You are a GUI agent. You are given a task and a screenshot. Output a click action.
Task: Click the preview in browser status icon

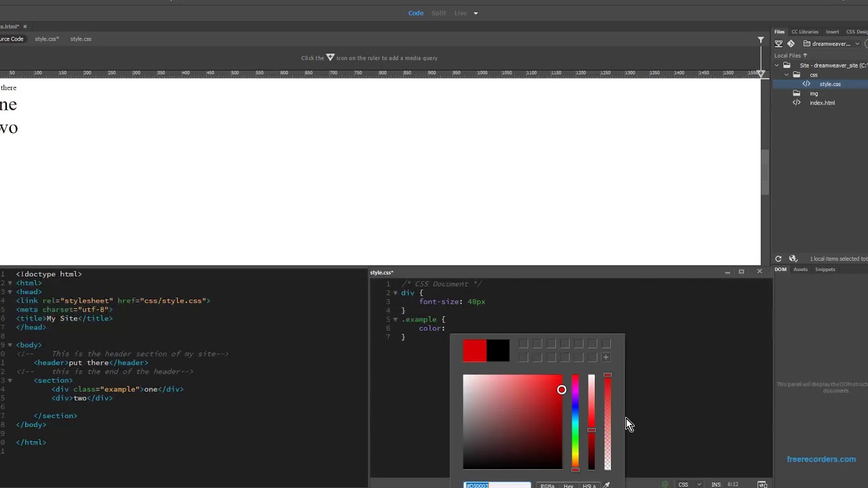(x=762, y=485)
